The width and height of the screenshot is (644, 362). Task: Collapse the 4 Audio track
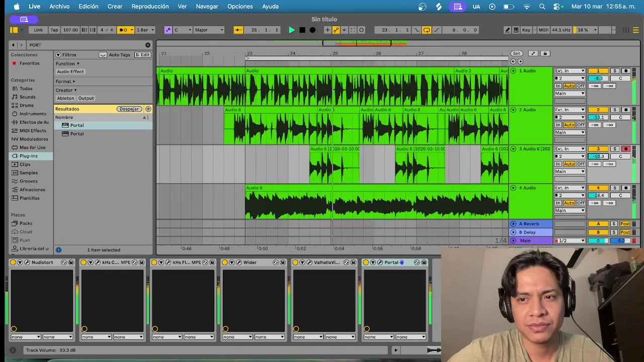(513, 188)
